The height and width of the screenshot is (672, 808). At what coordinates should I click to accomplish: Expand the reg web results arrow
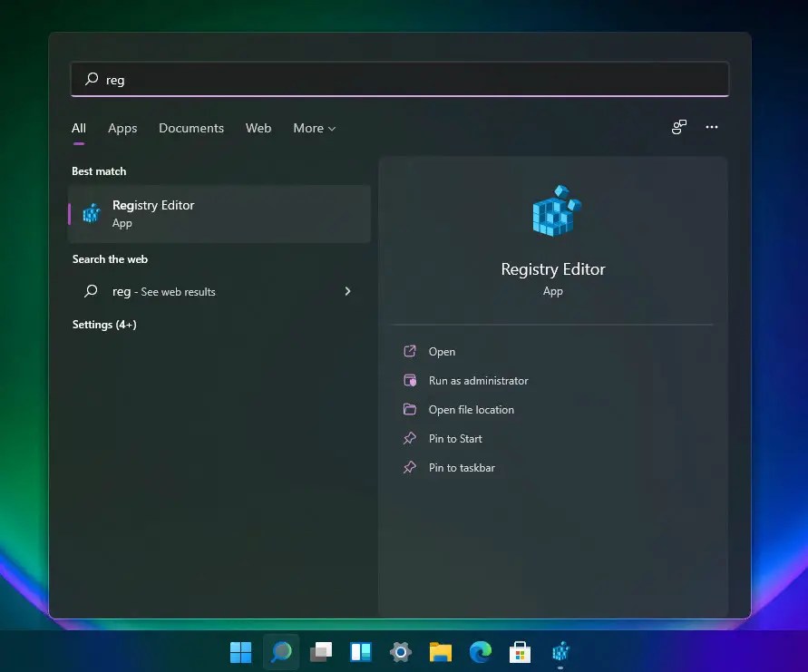348,291
